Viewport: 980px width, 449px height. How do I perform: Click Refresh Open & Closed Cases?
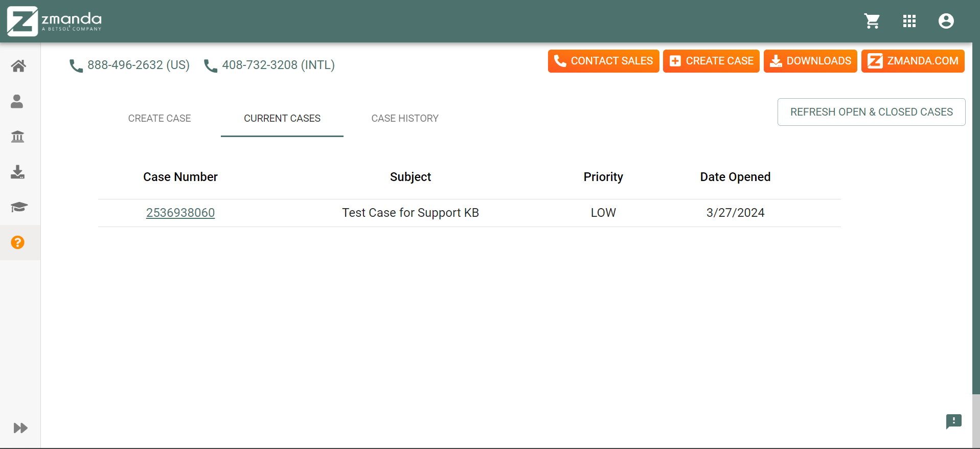[871, 112]
